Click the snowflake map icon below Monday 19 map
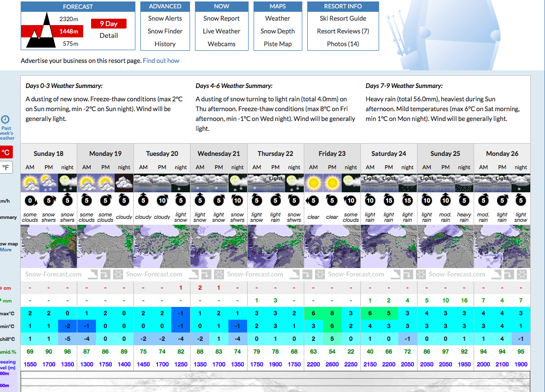545x392 pixels. click(118, 274)
